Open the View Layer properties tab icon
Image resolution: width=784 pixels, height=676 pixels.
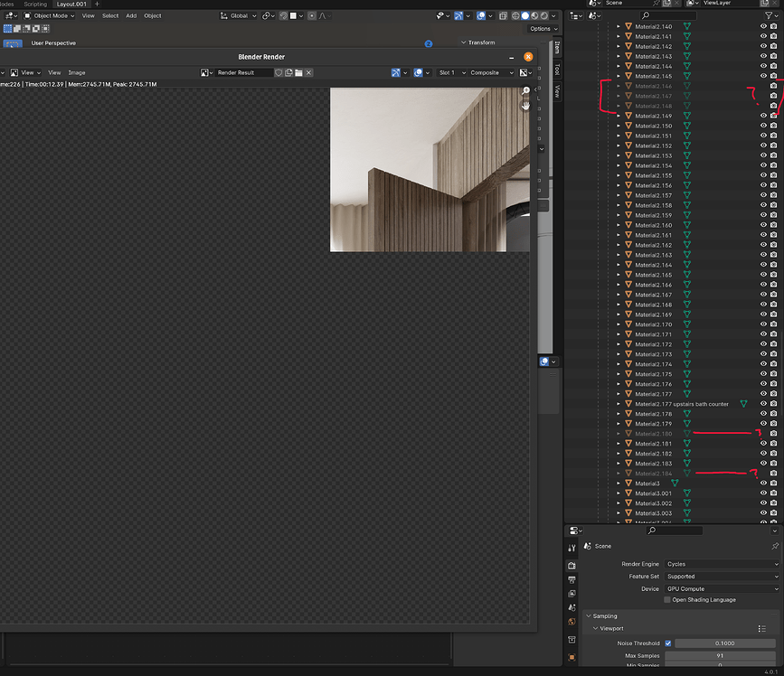pos(572,594)
